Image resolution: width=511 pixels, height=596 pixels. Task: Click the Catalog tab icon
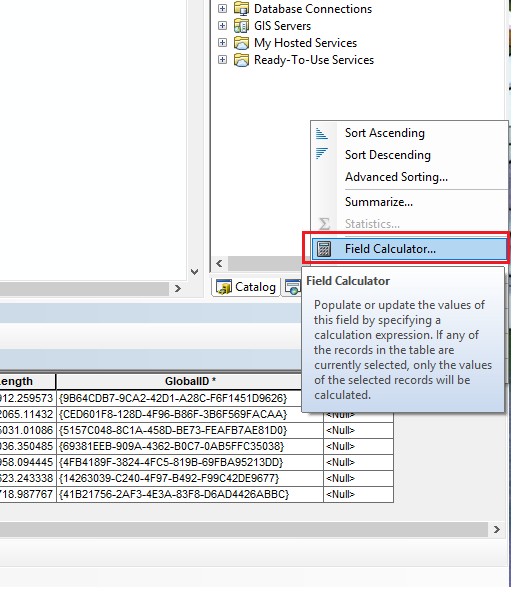click(x=224, y=287)
